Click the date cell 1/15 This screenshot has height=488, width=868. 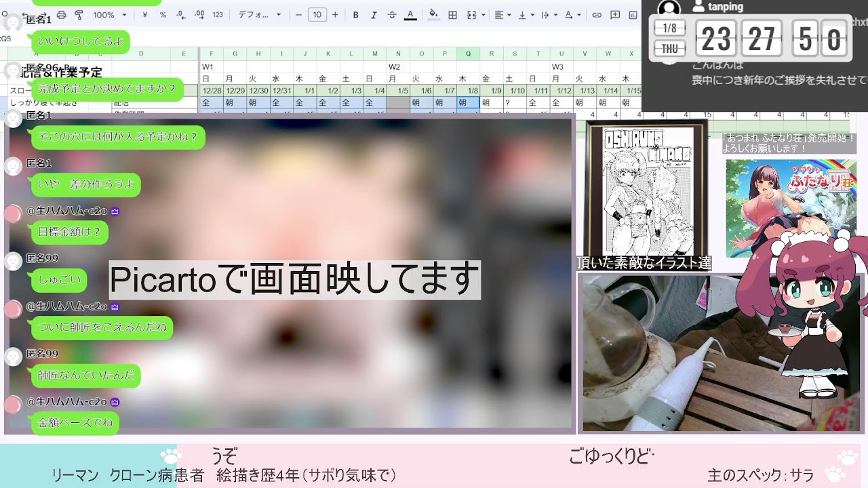coord(631,91)
